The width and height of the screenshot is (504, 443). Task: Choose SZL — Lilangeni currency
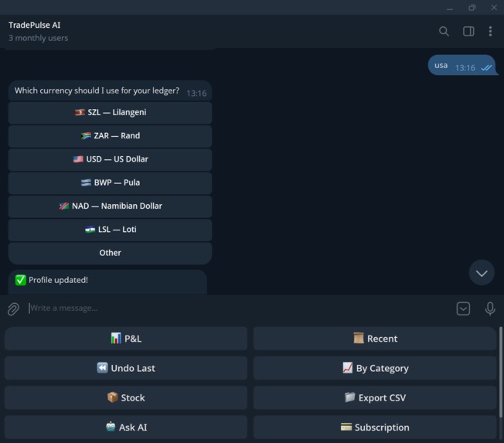click(110, 113)
